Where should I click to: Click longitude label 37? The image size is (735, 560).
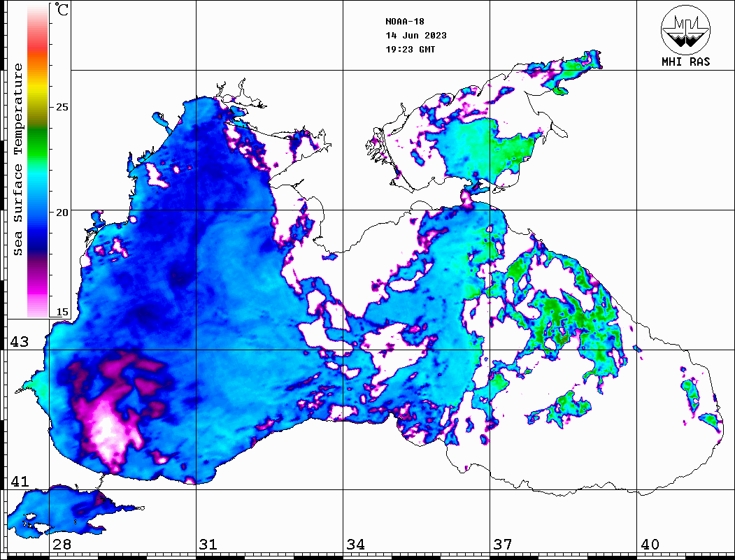click(x=503, y=545)
